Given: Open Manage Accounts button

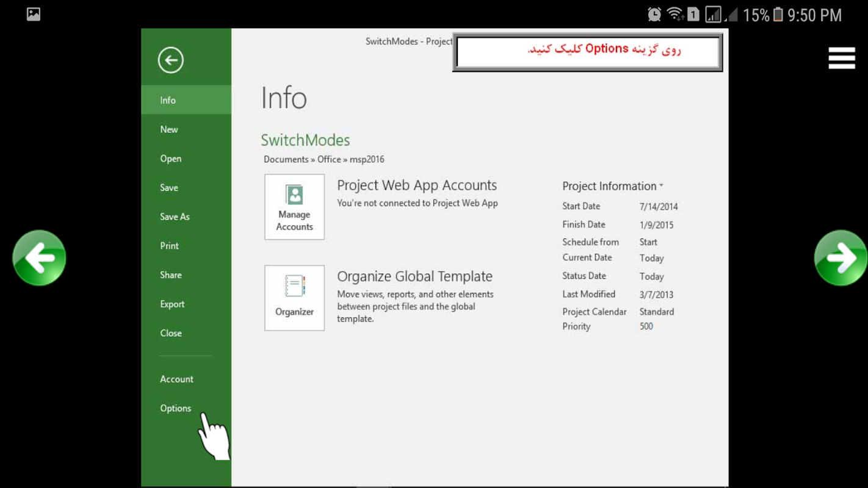Looking at the screenshot, I should pyautogui.click(x=294, y=207).
